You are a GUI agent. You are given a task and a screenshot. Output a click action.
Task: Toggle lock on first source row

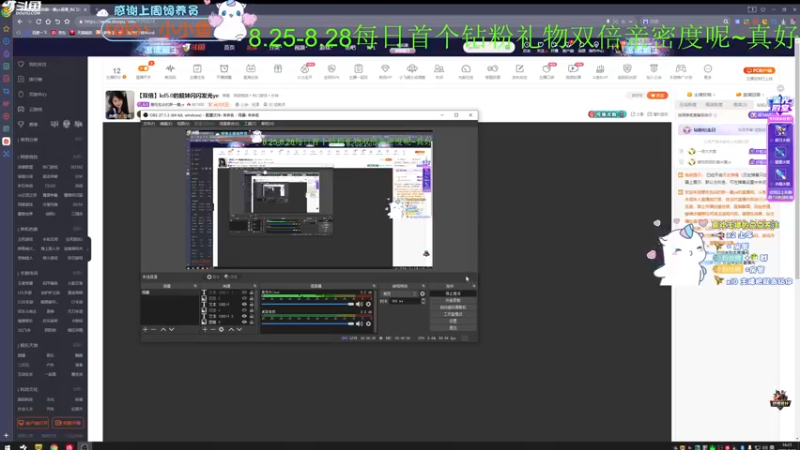click(251, 293)
